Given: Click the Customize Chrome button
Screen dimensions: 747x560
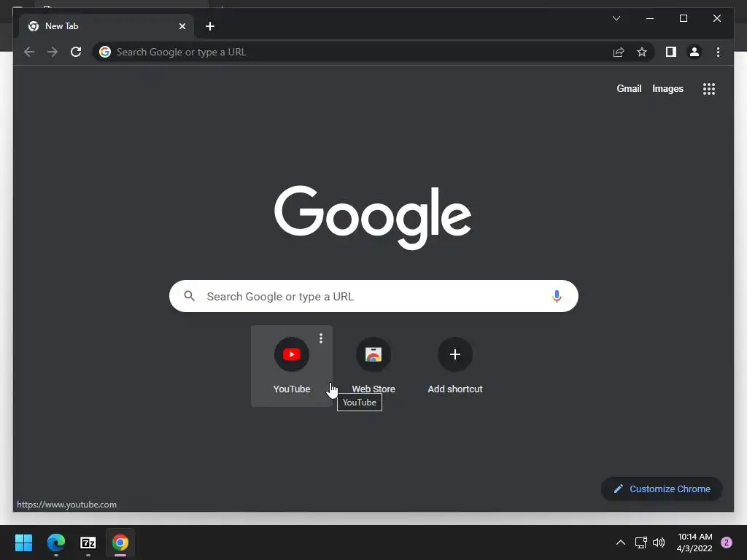Looking at the screenshot, I should pos(662,489).
